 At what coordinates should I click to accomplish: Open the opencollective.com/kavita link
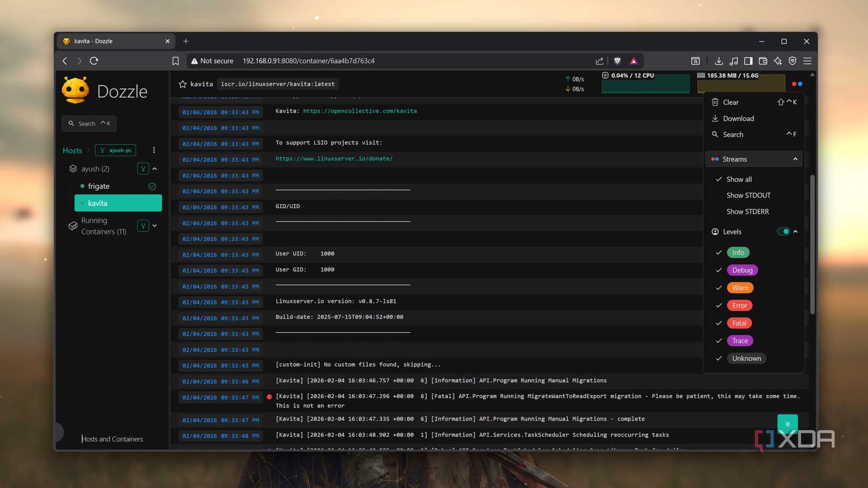(360, 111)
